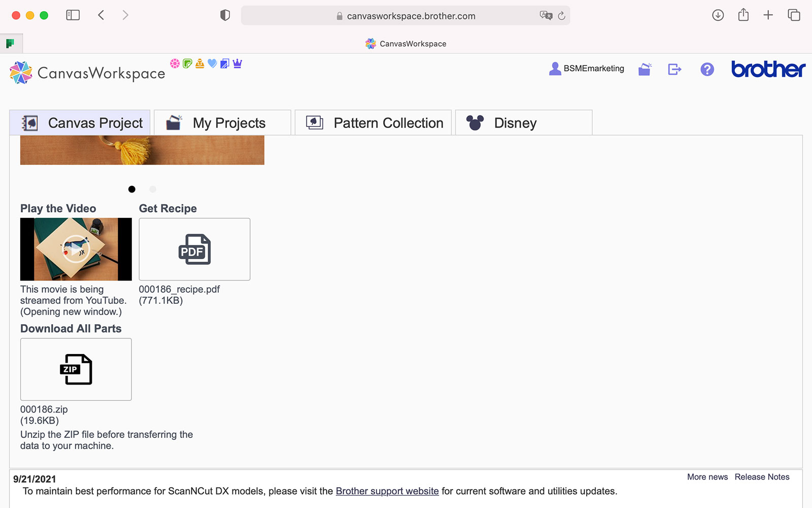812x508 pixels.
Task: Select the green sticker feature icon
Action: point(187,63)
